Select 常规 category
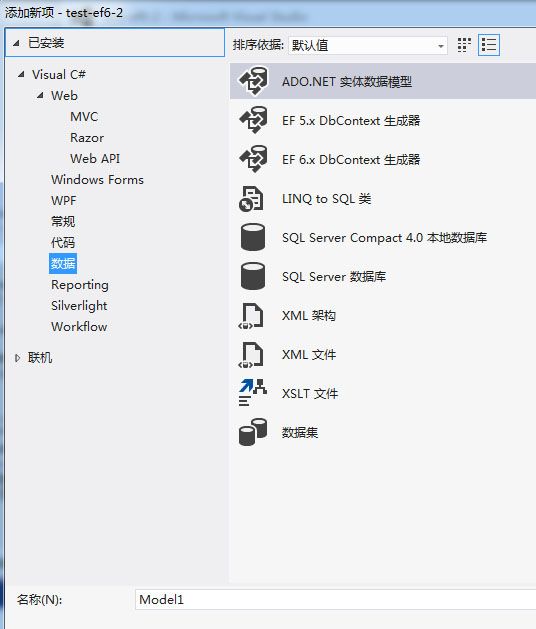536x629 pixels. point(63,221)
